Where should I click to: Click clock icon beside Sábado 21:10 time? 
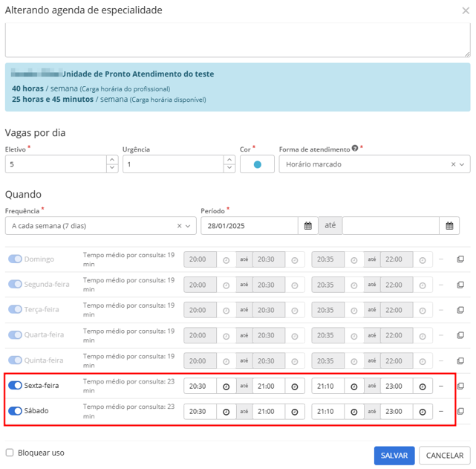coord(354,412)
